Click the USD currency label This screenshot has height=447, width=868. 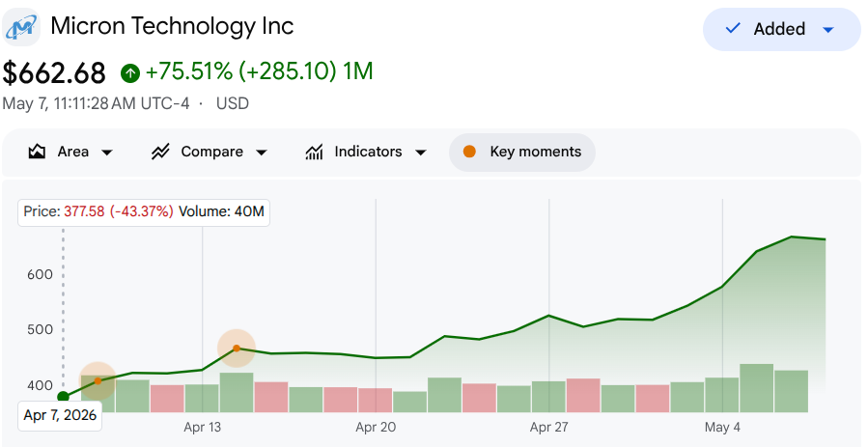pyautogui.click(x=233, y=103)
